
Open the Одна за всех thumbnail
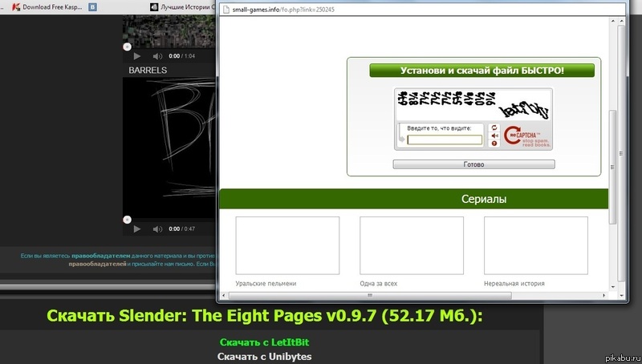tap(412, 245)
